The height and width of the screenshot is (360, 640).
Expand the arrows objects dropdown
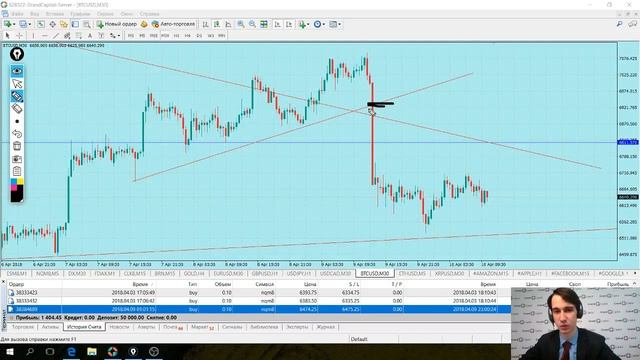pos(119,36)
